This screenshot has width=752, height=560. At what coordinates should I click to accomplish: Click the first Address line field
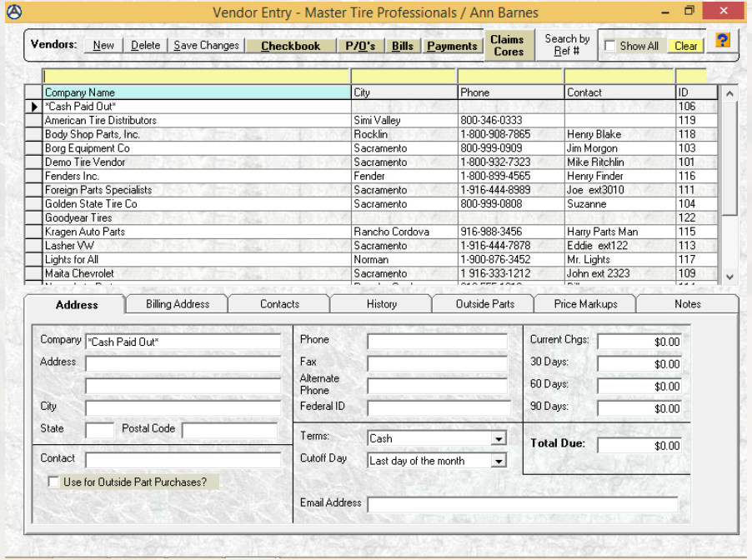point(183,363)
